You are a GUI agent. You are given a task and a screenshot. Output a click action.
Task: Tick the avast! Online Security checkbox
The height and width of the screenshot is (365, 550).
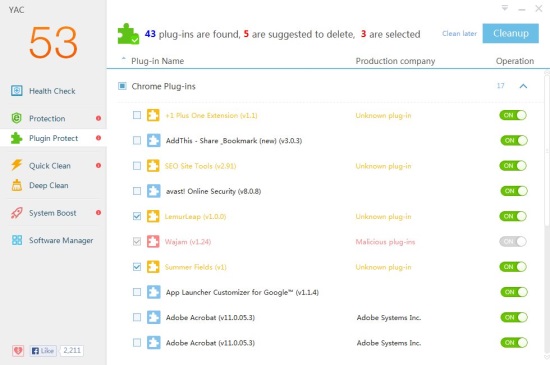coord(137,191)
